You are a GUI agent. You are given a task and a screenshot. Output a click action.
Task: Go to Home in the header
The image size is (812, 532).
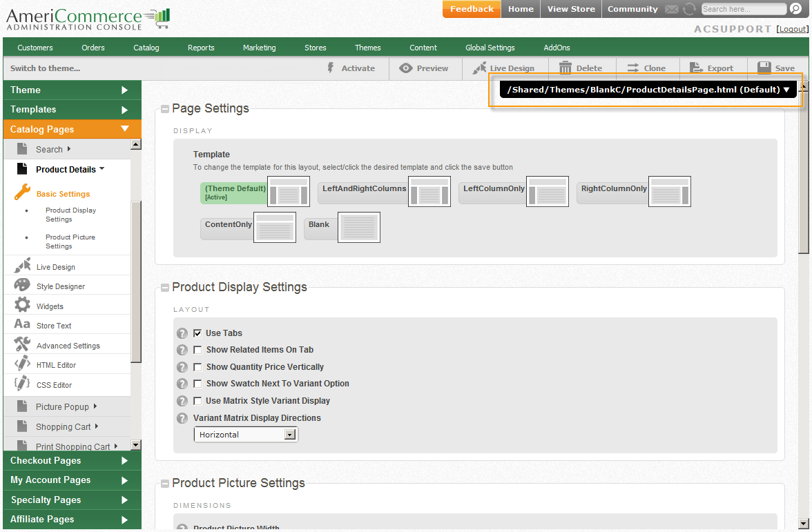point(521,9)
